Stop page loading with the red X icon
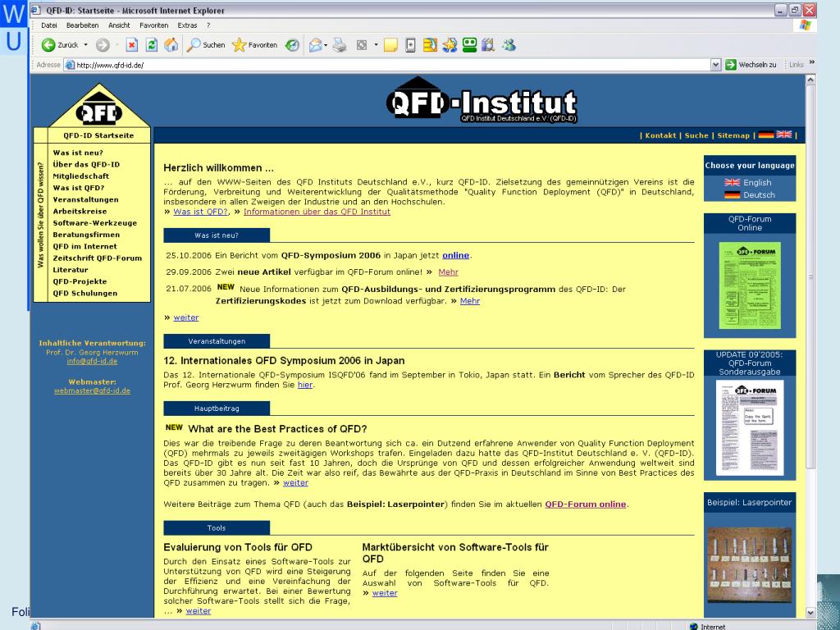Image resolution: width=840 pixels, height=630 pixels. [132, 45]
